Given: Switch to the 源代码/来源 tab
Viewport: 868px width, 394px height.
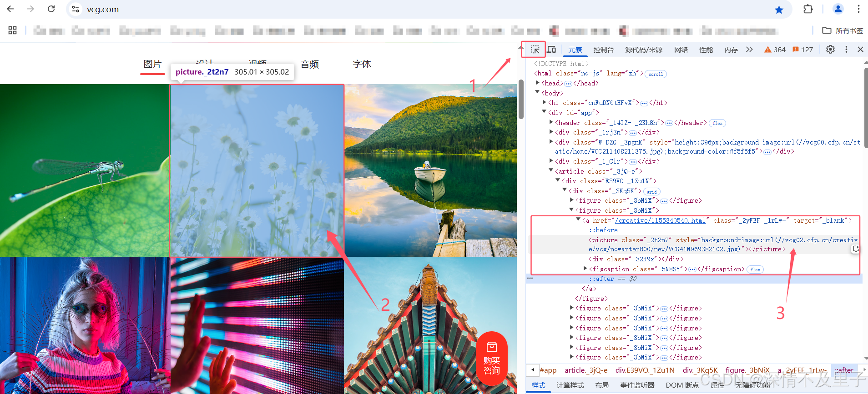Looking at the screenshot, I should pyautogui.click(x=644, y=50).
